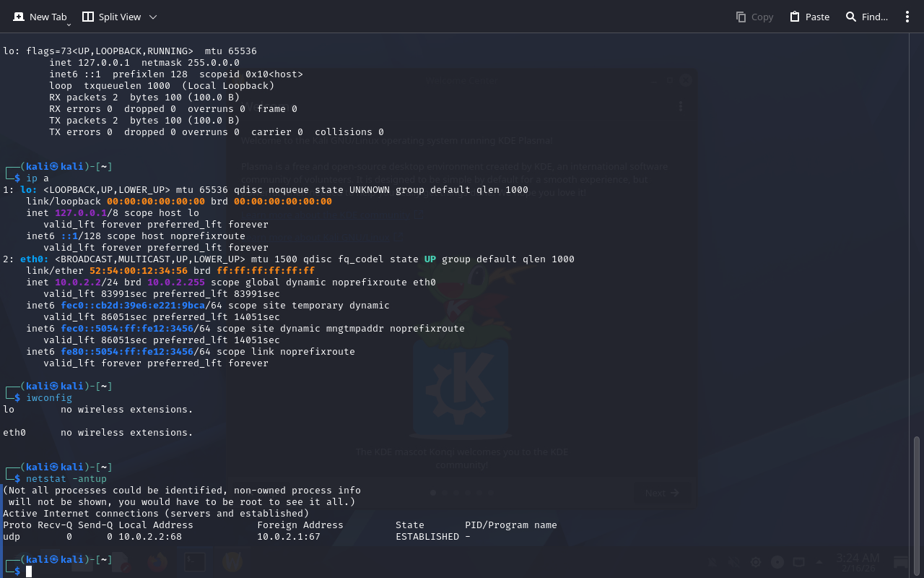Screen dimensions: 924x578
Task: Paste clipboard using the Paste button
Action: 809,17
